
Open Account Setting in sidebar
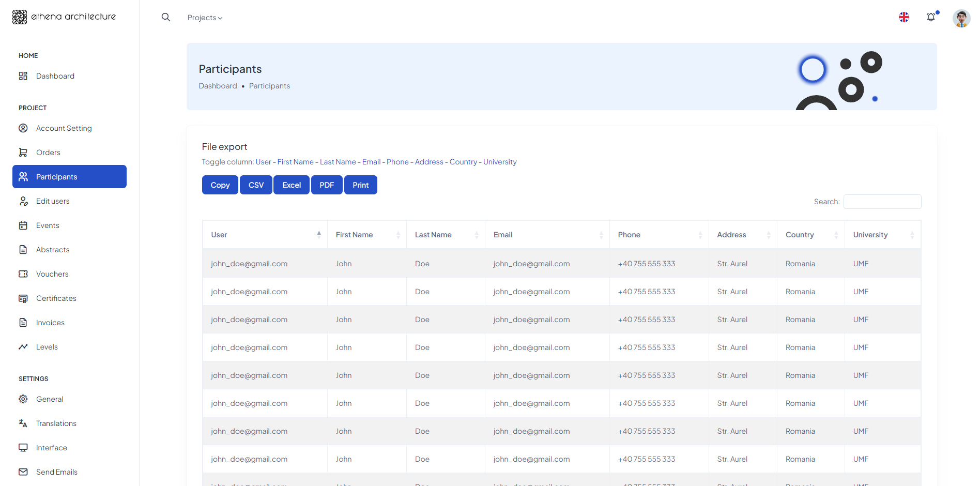point(64,128)
